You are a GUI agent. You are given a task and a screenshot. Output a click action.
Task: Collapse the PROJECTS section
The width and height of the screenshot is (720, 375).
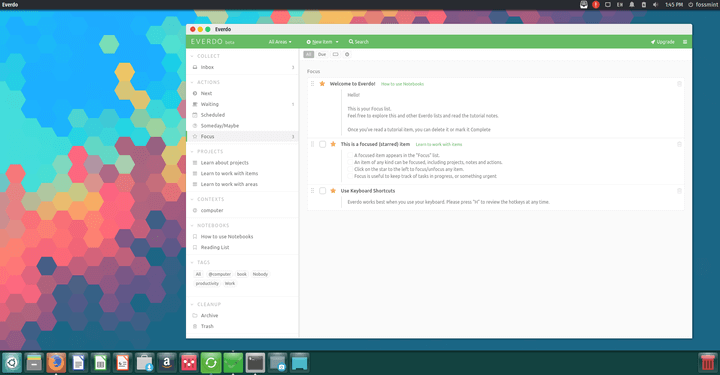point(192,151)
